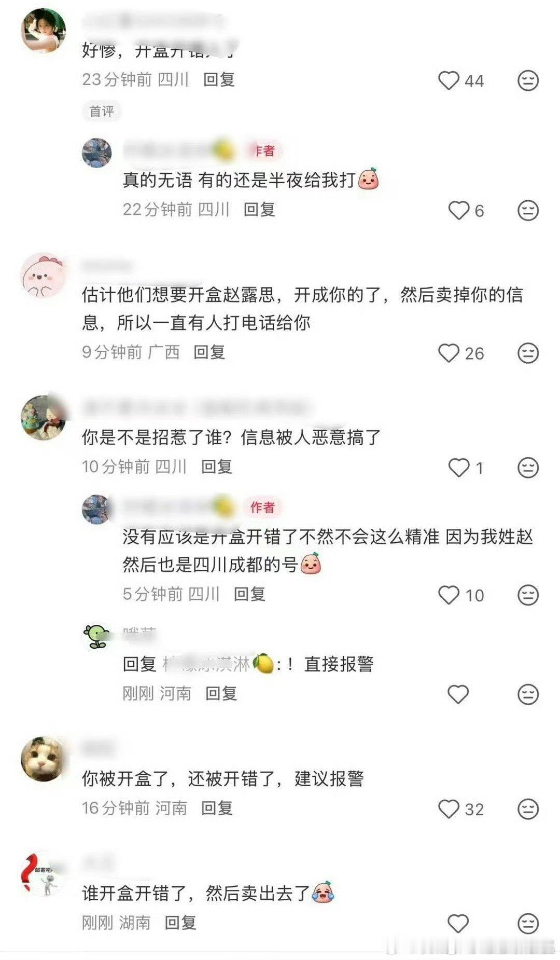Like the comment with 32 likes

tap(449, 809)
